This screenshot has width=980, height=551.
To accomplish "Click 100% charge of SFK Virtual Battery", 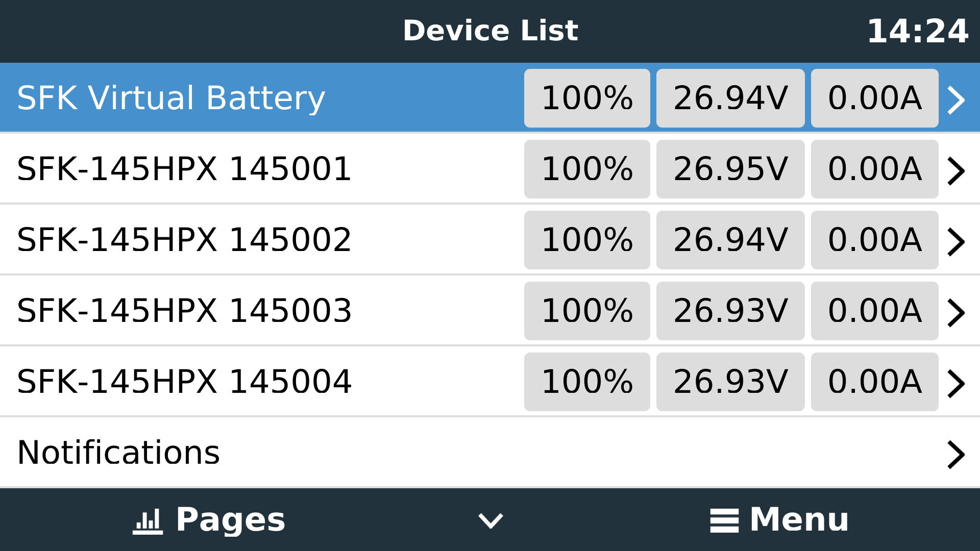I will [x=587, y=98].
